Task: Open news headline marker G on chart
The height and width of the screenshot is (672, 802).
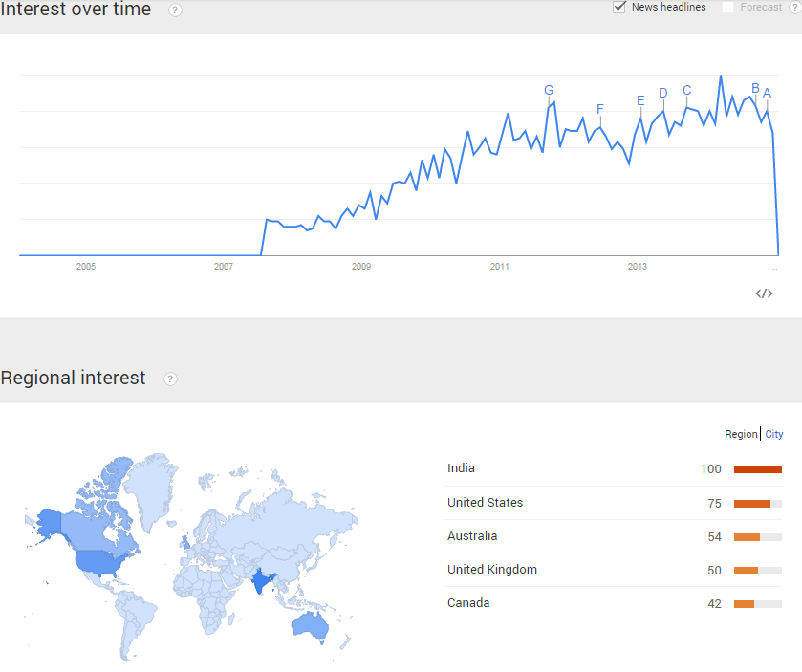Action: point(549,91)
